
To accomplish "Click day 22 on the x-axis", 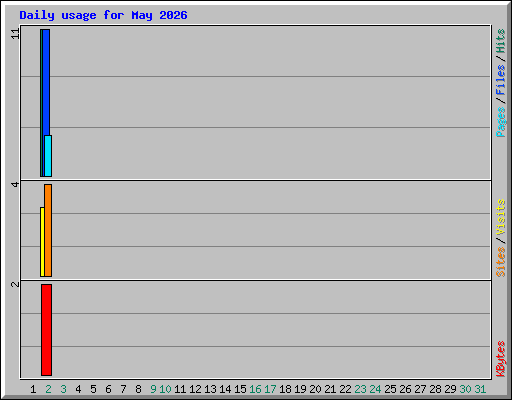I will pos(345,389).
